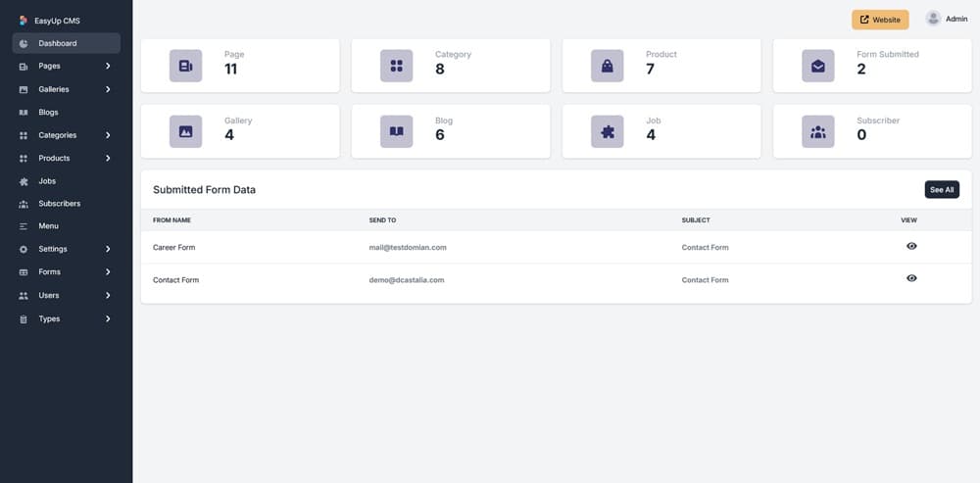This screenshot has width=980, height=483.
Task: Open the Website button
Action: [x=880, y=20]
